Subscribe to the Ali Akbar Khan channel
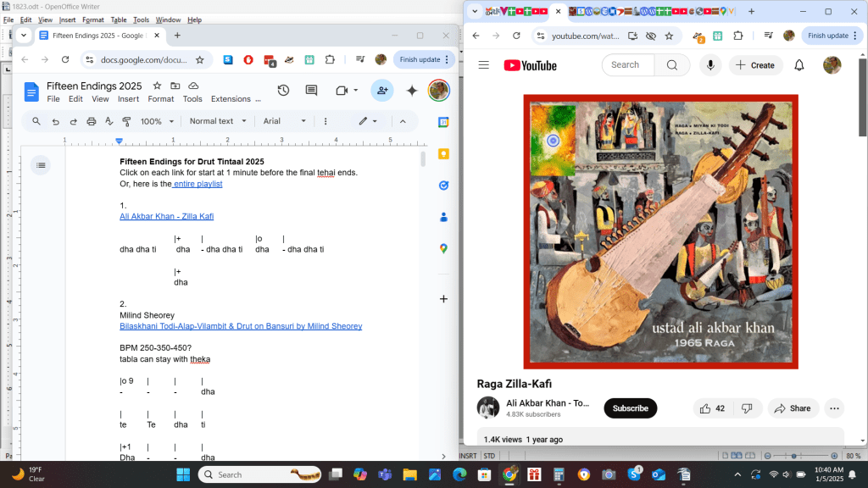This screenshot has width=868, height=488. click(630, 408)
